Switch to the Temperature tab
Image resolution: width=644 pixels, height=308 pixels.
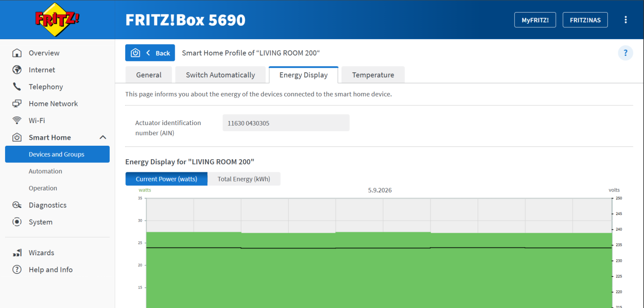pyautogui.click(x=373, y=75)
